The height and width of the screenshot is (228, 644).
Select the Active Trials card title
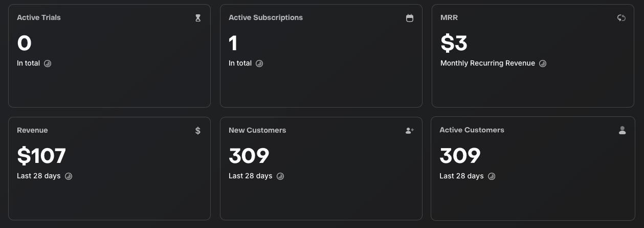pos(39,17)
